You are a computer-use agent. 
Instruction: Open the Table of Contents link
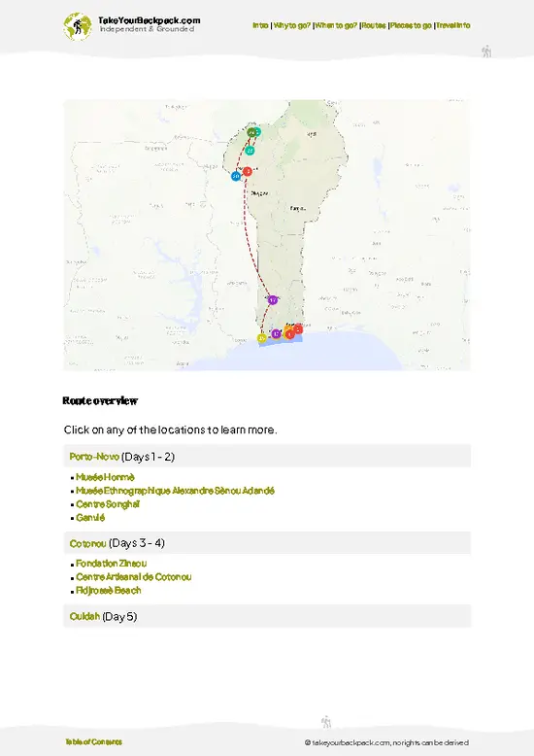point(94,742)
